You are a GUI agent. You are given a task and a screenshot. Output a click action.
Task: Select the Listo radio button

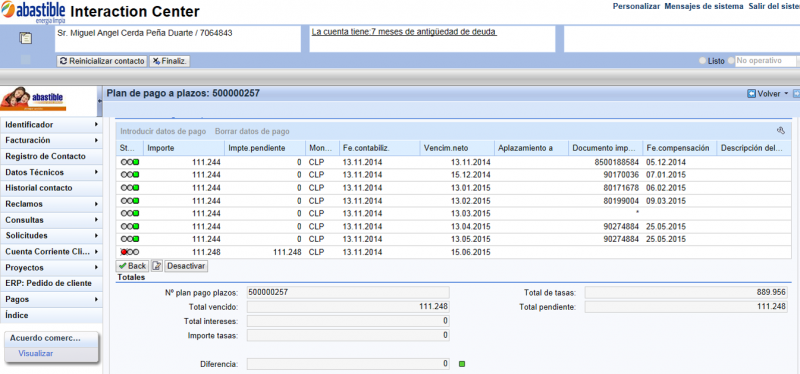pyautogui.click(x=703, y=61)
